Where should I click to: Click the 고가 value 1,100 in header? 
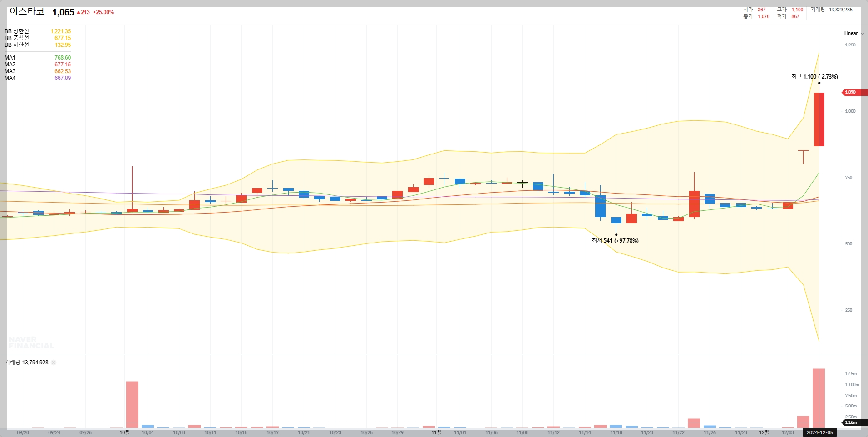click(797, 10)
